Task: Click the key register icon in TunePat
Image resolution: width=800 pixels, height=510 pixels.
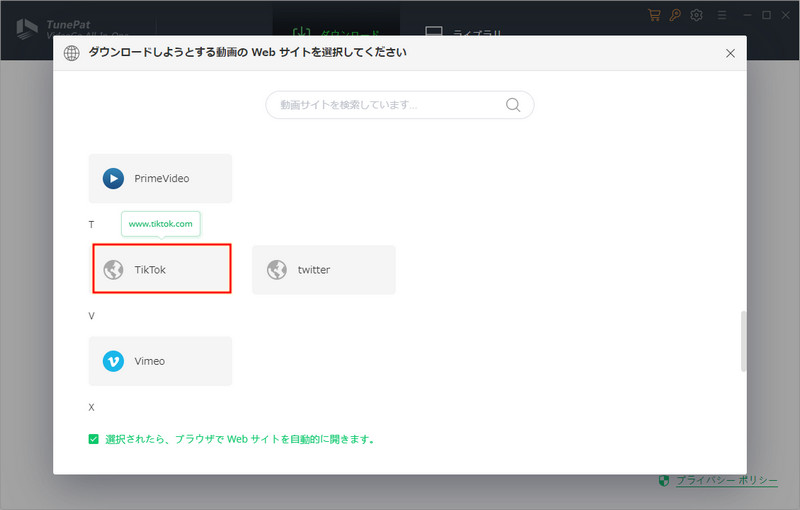Action: (x=675, y=15)
